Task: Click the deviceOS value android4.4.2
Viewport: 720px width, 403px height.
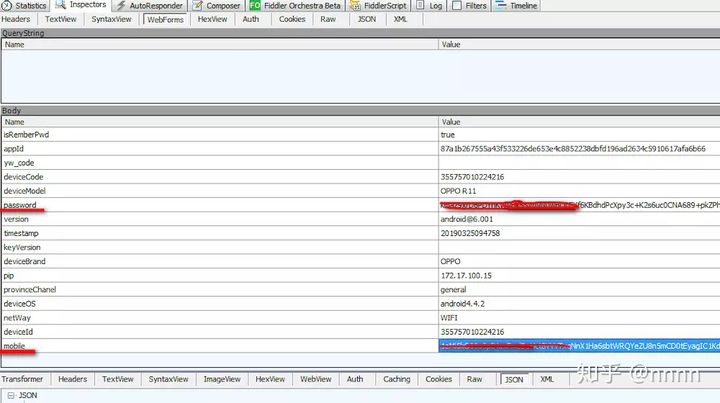Action: pos(462,304)
